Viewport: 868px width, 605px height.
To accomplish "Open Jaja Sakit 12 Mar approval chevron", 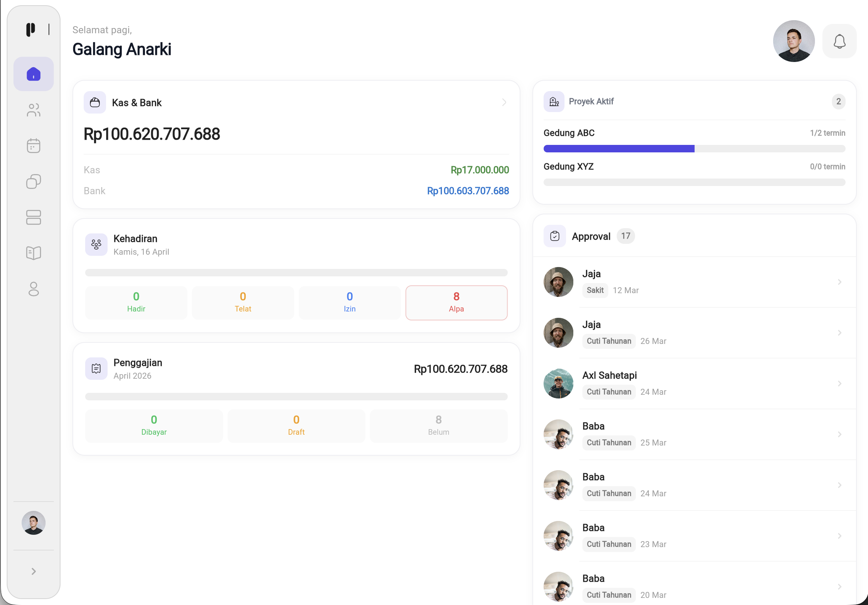I will pyautogui.click(x=839, y=282).
